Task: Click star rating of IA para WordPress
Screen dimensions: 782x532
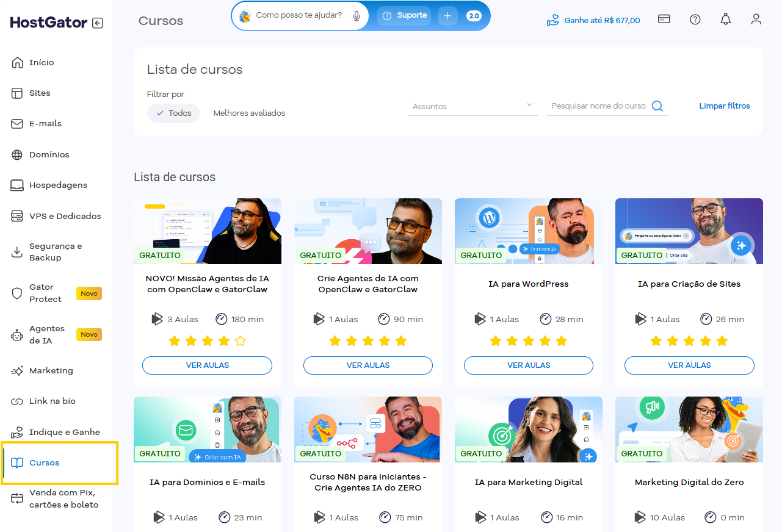Action: click(x=529, y=341)
